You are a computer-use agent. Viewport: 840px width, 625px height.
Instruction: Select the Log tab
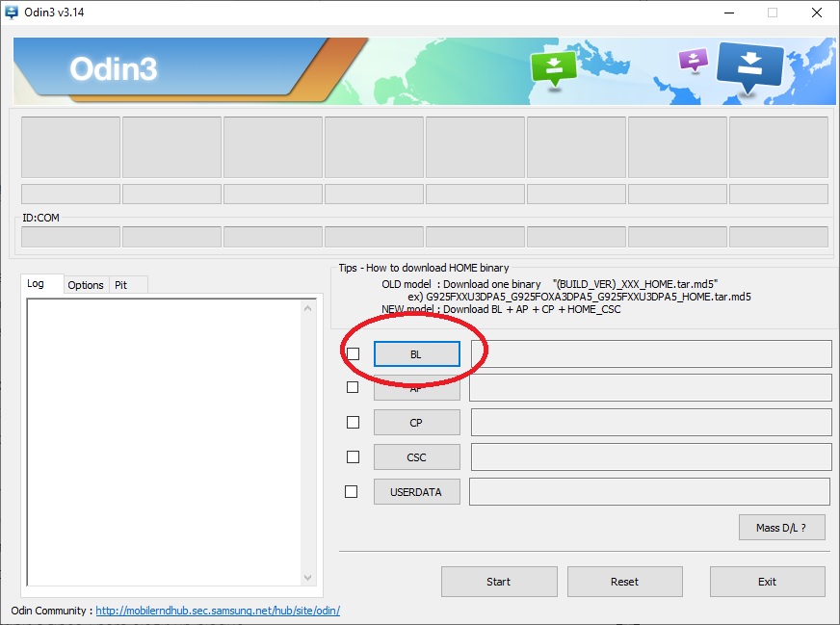click(x=36, y=284)
